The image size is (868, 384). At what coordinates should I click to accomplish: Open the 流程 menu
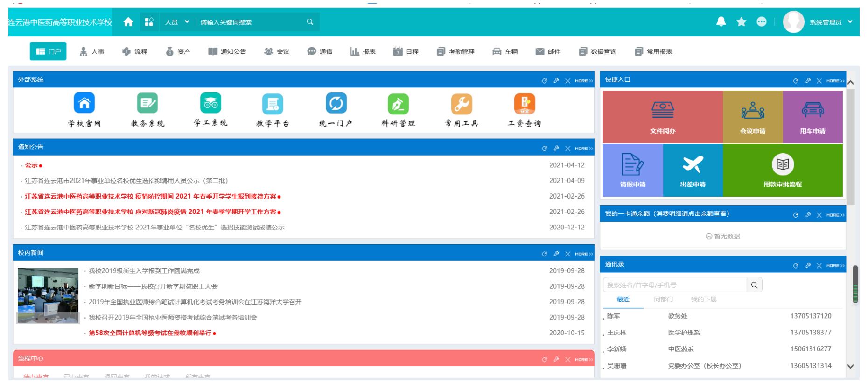[135, 51]
